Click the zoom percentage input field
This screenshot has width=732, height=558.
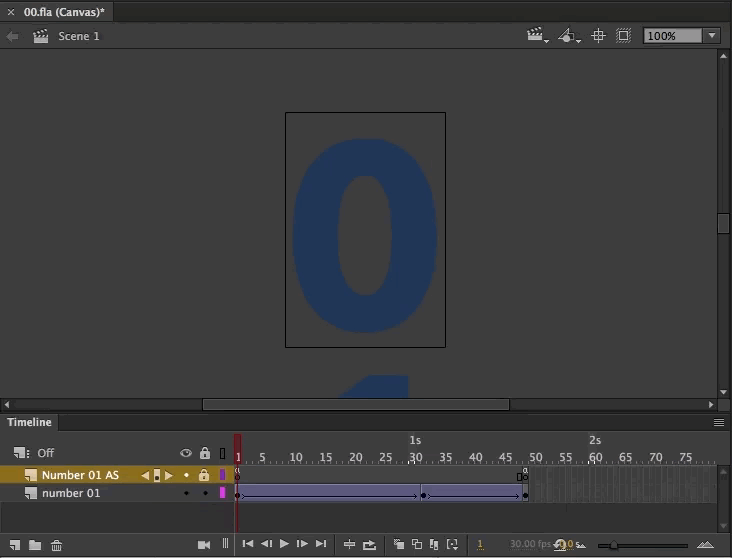673,36
